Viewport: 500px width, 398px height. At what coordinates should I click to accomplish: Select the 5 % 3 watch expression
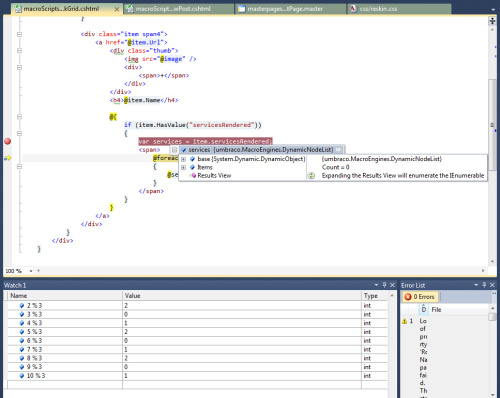tap(34, 332)
